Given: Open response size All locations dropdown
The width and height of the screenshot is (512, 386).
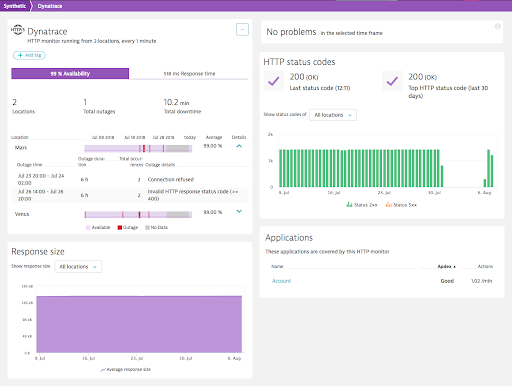Looking at the screenshot, I should 78,267.
